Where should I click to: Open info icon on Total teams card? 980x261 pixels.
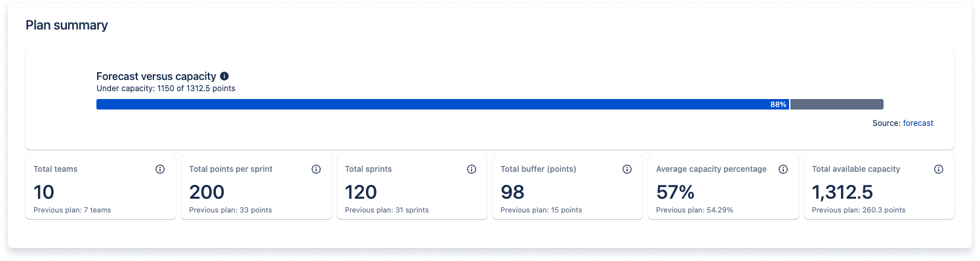click(x=160, y=169)
